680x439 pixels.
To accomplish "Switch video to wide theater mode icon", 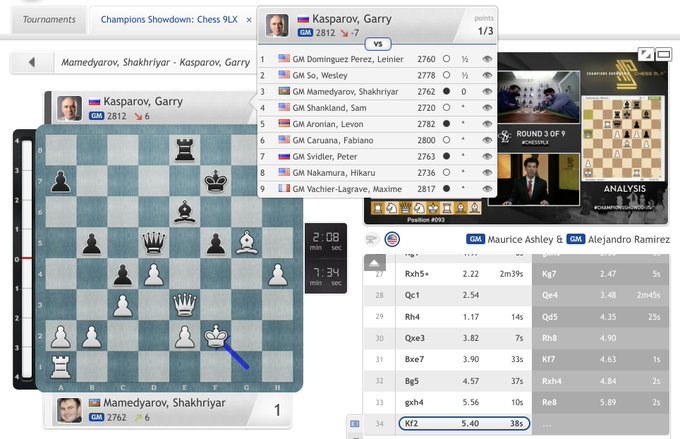I will (664, 54).
